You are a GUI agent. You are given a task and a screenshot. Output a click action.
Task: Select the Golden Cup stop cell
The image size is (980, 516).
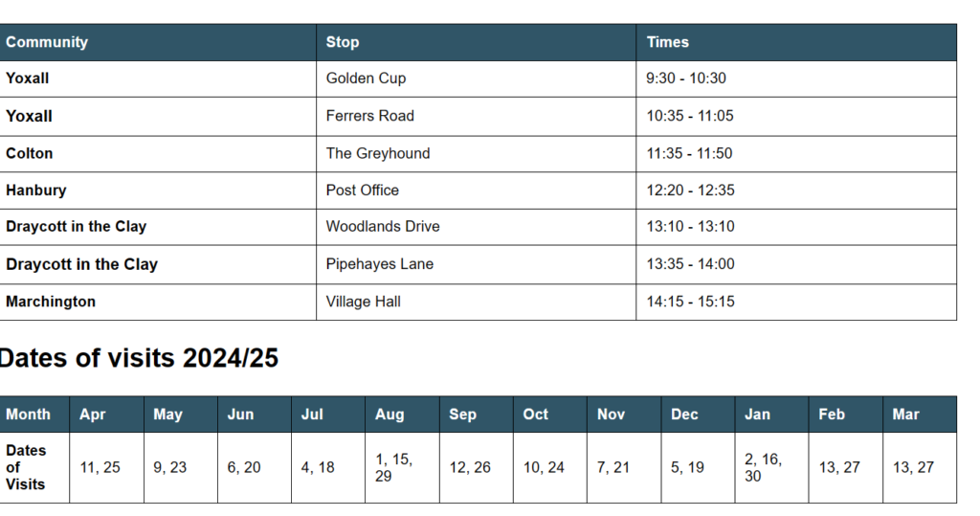click(477, 79)
